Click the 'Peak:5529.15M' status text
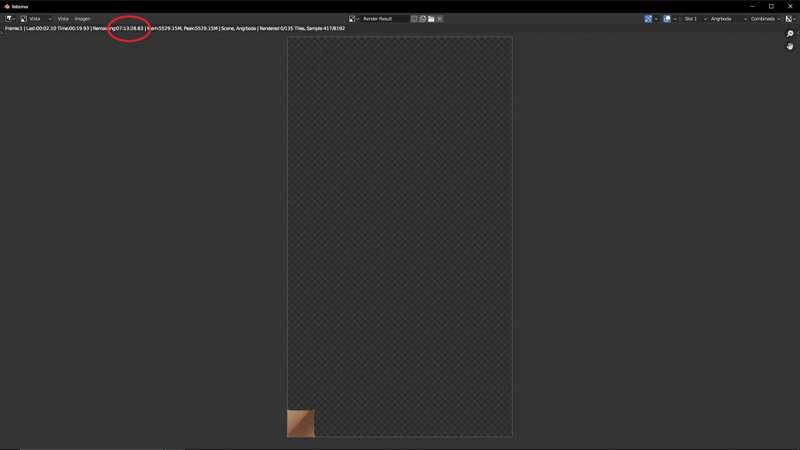This screenshot has height=450, width=800. (201, 29)
